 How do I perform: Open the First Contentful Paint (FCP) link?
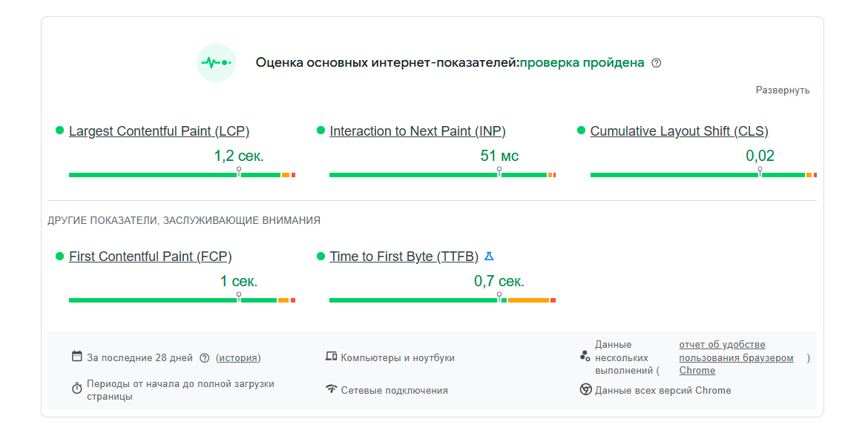pos(150,257)
